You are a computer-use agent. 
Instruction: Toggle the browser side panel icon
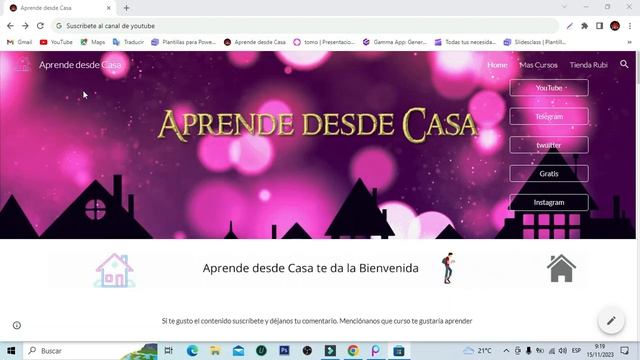coord(599,26)
